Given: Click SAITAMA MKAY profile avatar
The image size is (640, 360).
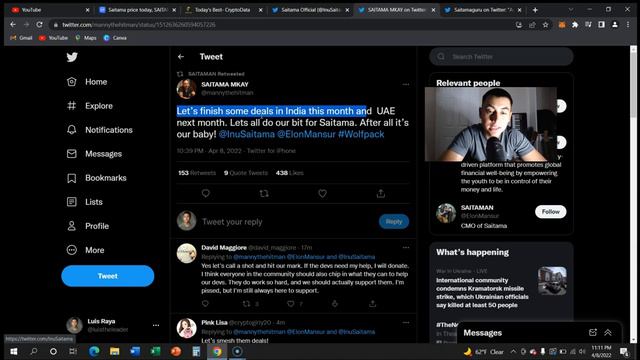Looking at the screenshot, I should click(x=187, y=89).
